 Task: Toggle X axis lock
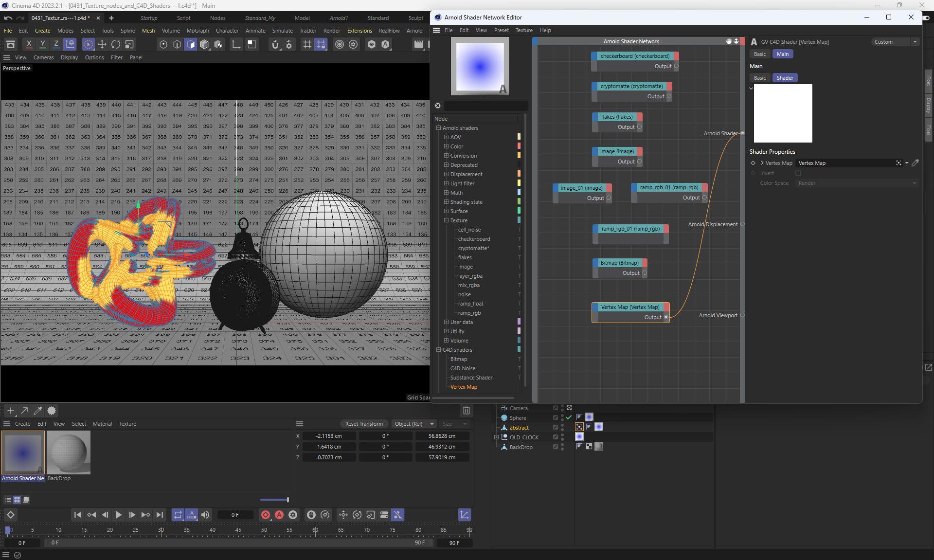(29, 44)
